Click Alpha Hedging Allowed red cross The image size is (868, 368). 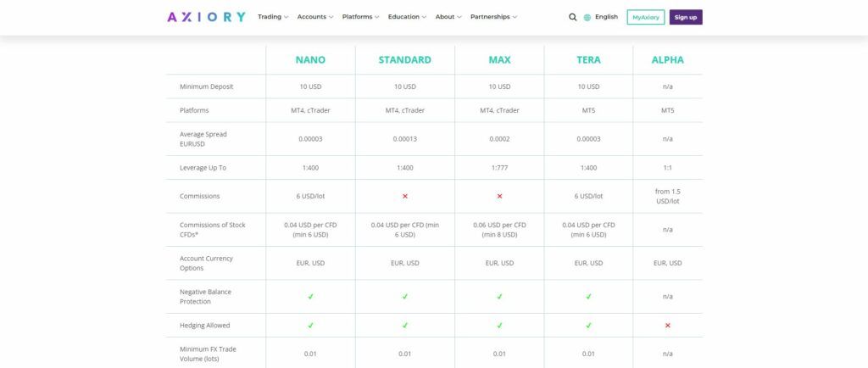668,326
